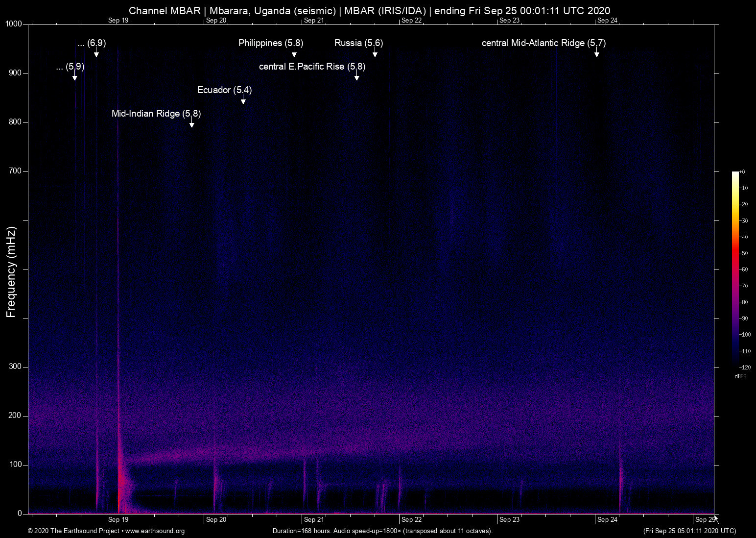The height and width of the screenshot is (538, 756).
Task: Click the 1000 tick label on frequency axis
Action: (x=14, y=24)
